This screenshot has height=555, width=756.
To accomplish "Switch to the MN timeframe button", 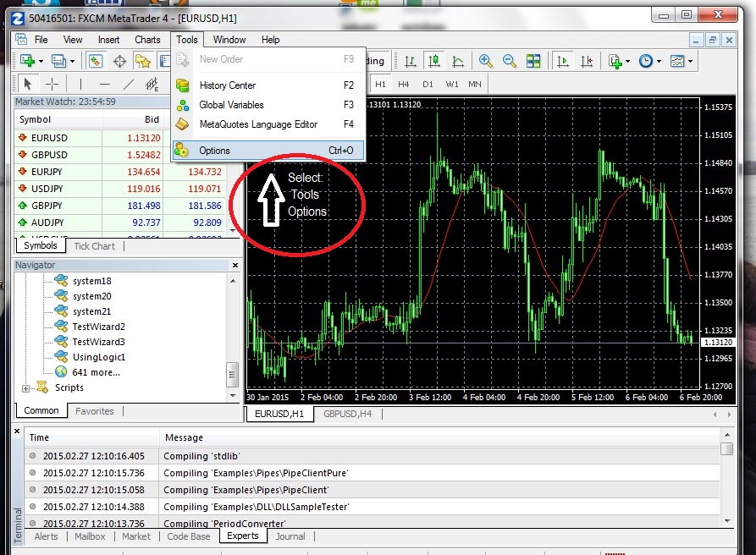I will 475,85.
